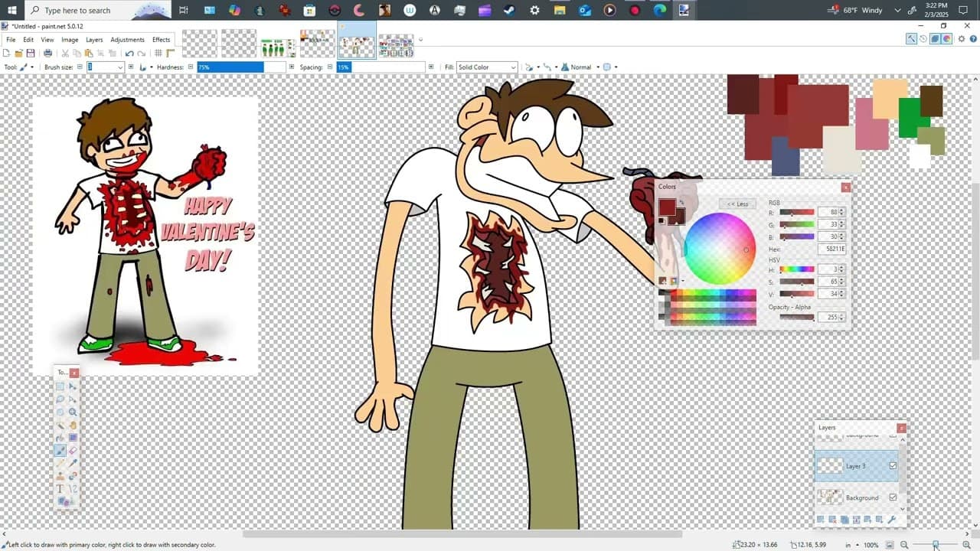Open the Adjustments menu
The image size is (980, 551).
click(x=127, y=40)
